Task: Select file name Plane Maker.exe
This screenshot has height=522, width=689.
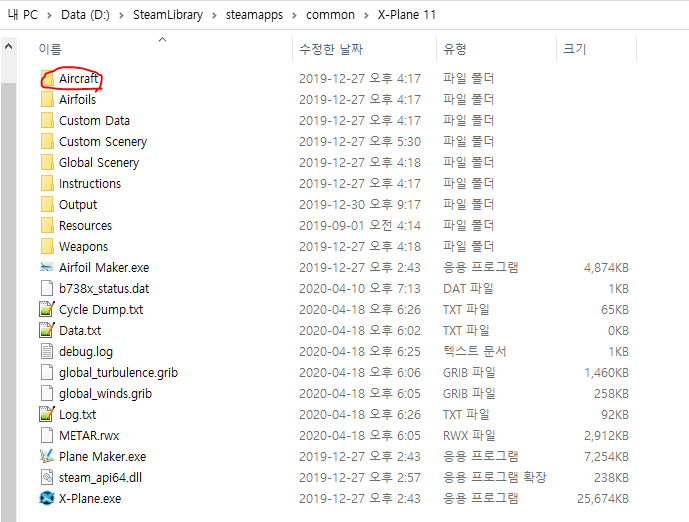Action: coord(102,457)
